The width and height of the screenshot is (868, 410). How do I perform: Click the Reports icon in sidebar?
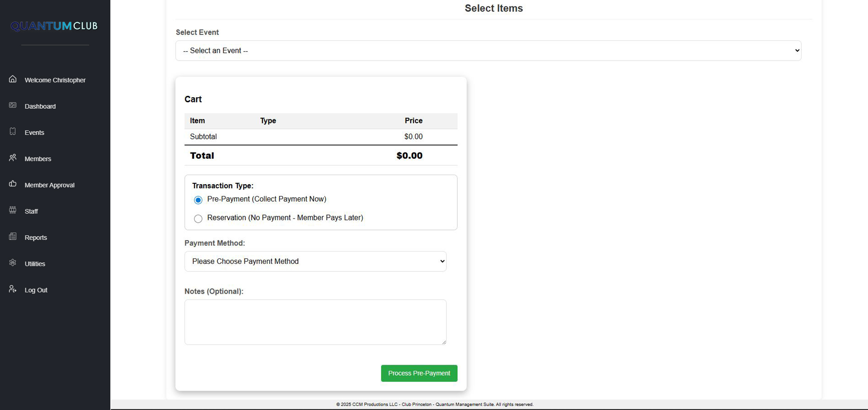point(13,237)
